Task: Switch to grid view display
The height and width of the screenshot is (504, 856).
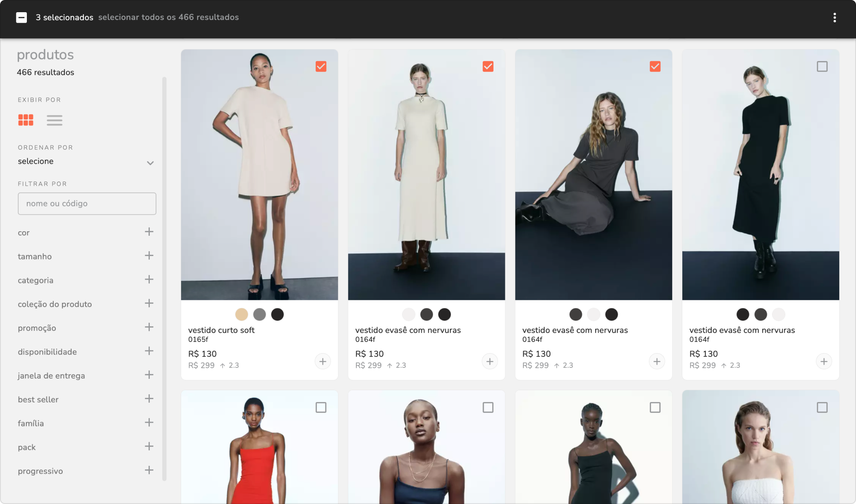Action: coord(26,120)
